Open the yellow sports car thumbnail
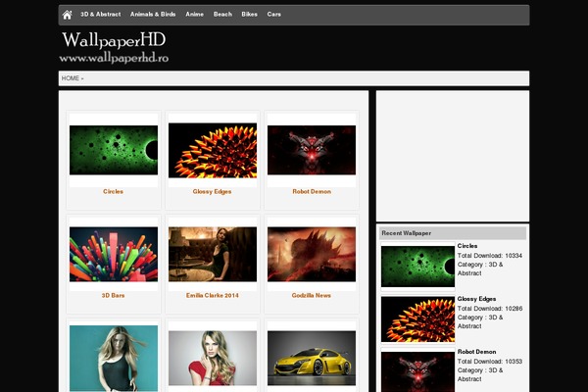 pyautogui.click(x=312, y=358)
